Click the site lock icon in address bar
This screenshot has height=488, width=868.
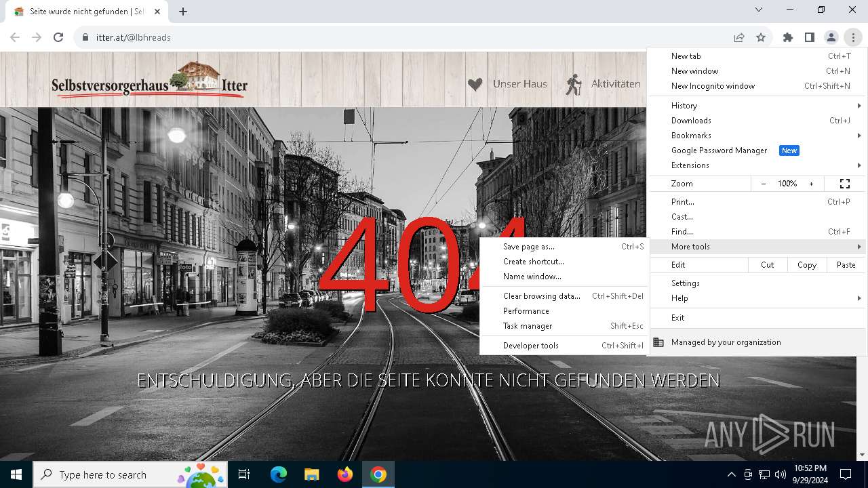point(85,37)
